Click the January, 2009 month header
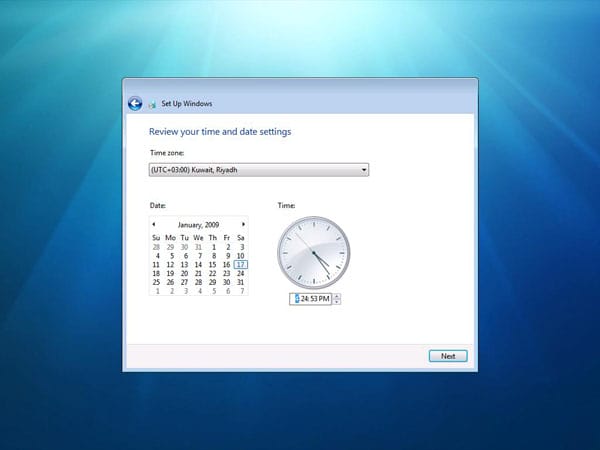 coord(198,224)
